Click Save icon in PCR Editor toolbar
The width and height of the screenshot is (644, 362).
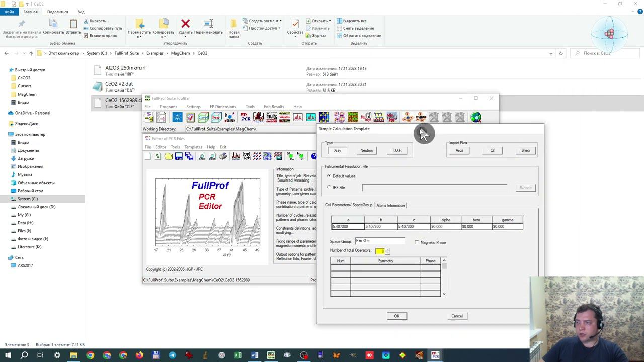coord(179,156)
